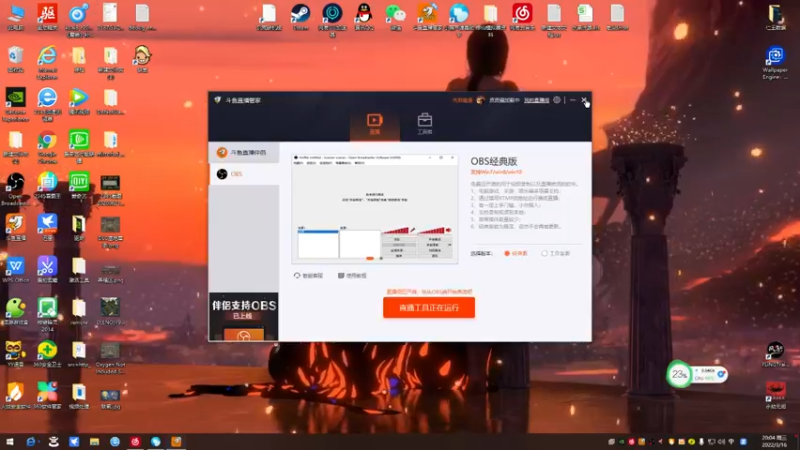Open the Oxygen Not Included desktop file
800x450 pixels.
(110, 358)
